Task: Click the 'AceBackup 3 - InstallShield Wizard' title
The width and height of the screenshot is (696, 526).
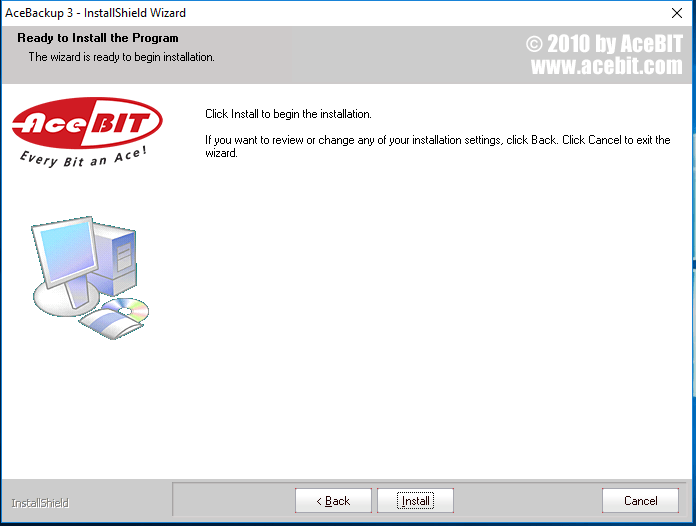Action: (x=95, y=13)
